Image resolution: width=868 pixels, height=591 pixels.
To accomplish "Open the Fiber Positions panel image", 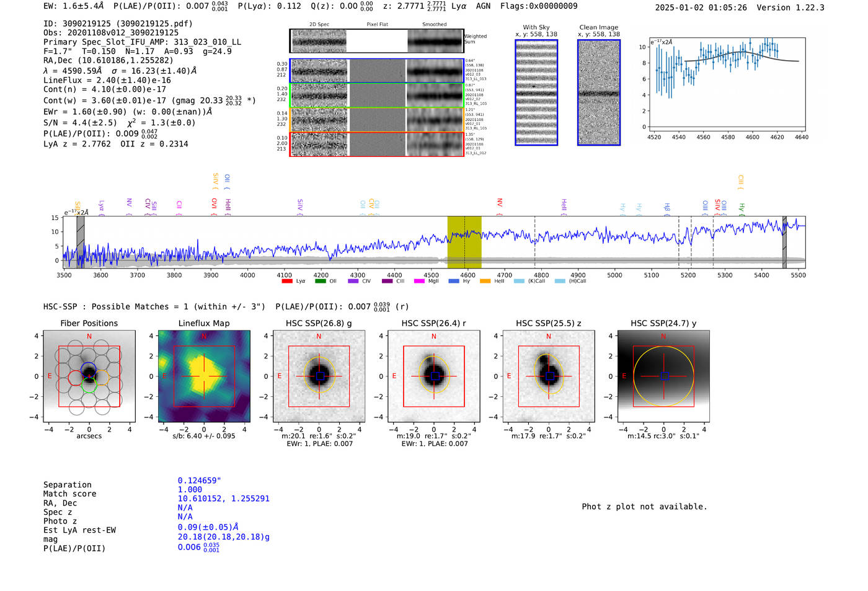I will point(89,376).
